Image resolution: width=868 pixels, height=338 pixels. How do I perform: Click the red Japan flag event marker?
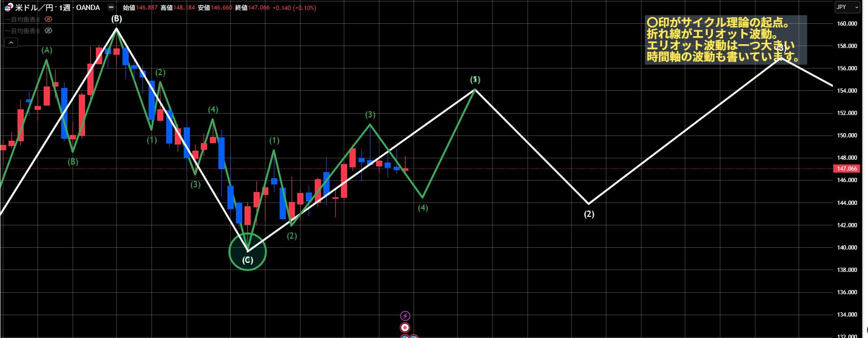[x=405, y=328]
